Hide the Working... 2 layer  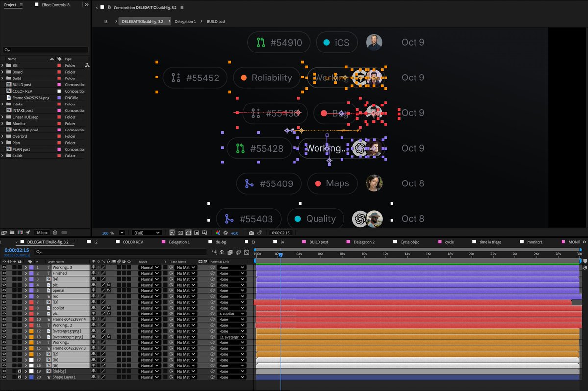(4, 325)
